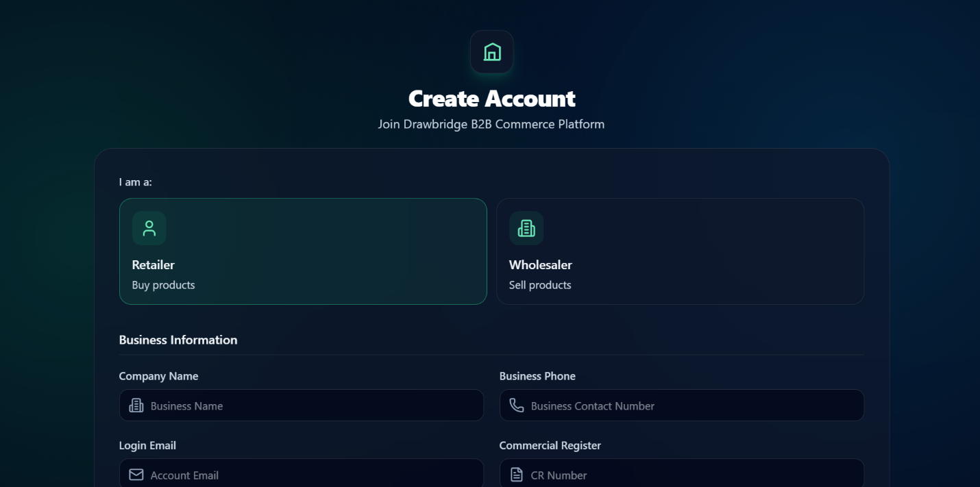Click the phone icon in Business Phone field
The width and height of the screenshot is (980, 487).
[517, 405]
